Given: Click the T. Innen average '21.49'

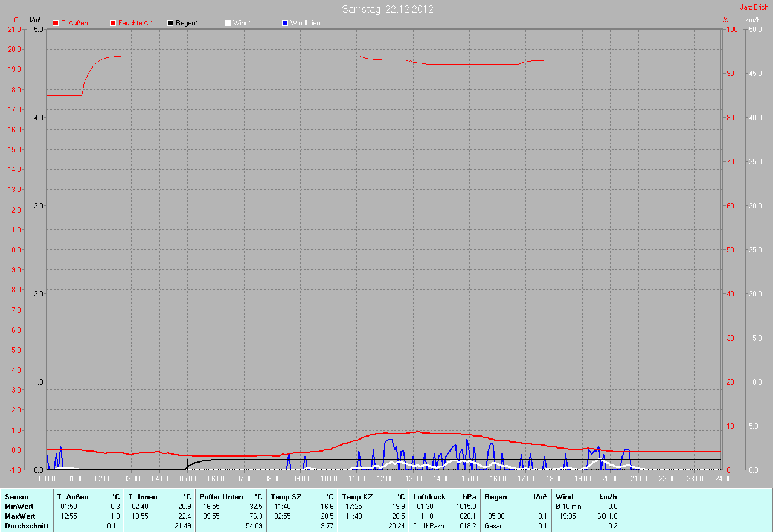Looking at the screenshot, I should 182,526.
